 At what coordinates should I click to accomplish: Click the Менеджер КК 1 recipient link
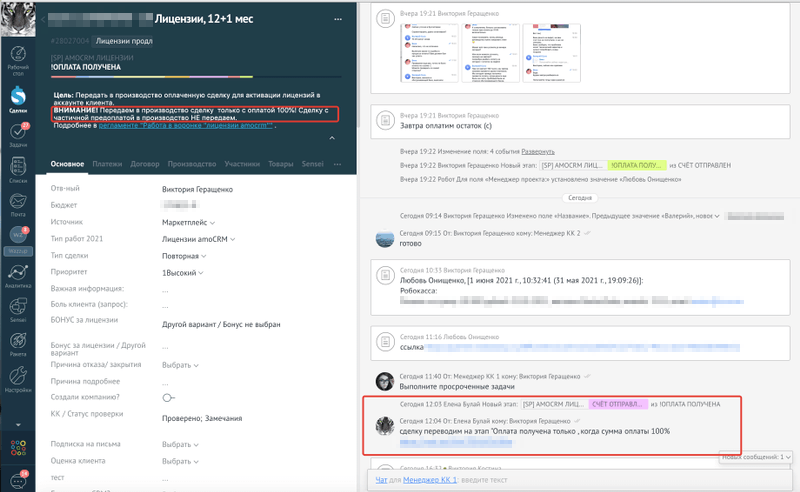pyautogui.click(x=415, y=481)
